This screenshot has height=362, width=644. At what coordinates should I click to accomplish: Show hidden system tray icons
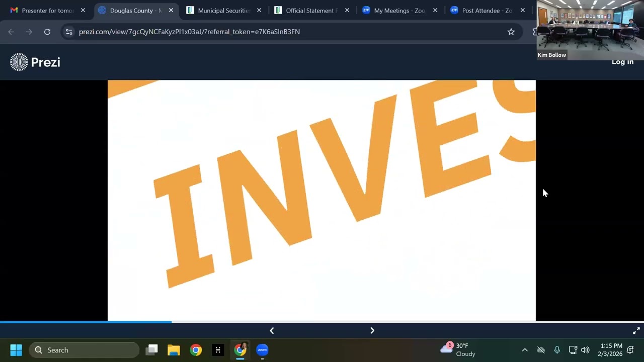tap(525, 350)
